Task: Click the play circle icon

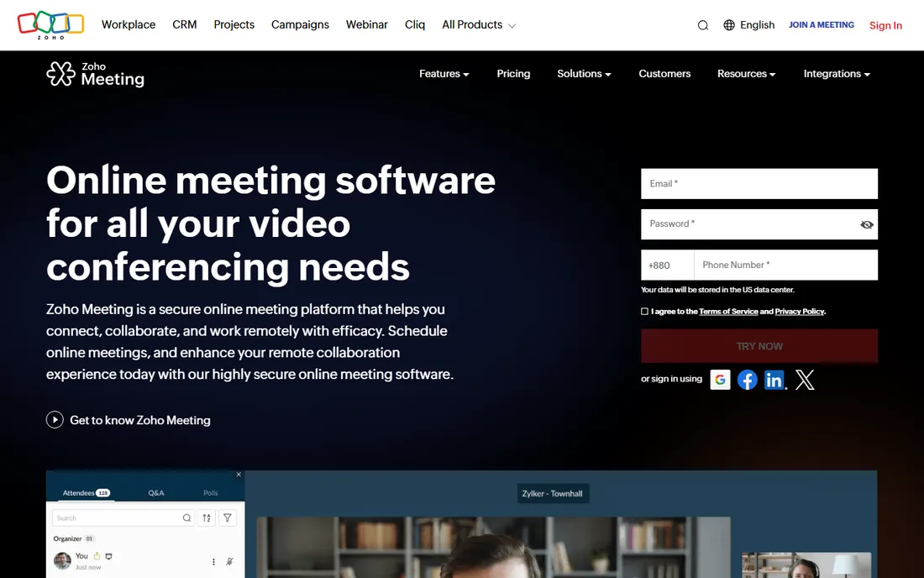Action: (55, 419)
